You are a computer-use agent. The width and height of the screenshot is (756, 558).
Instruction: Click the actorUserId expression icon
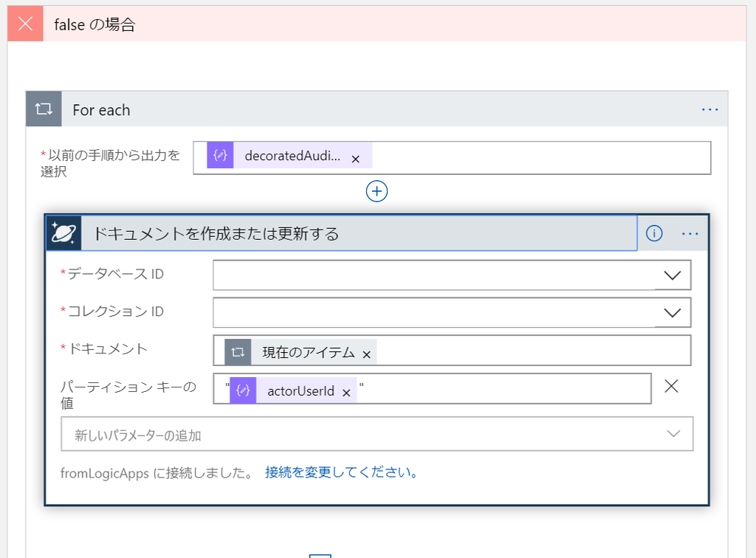point(243,390)
